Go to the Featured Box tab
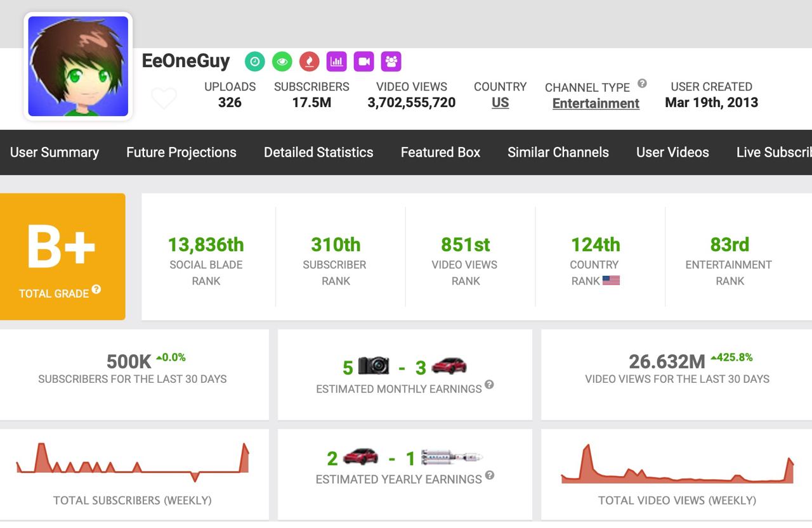Viewport: 812px width, 528px height. point(440,152)
